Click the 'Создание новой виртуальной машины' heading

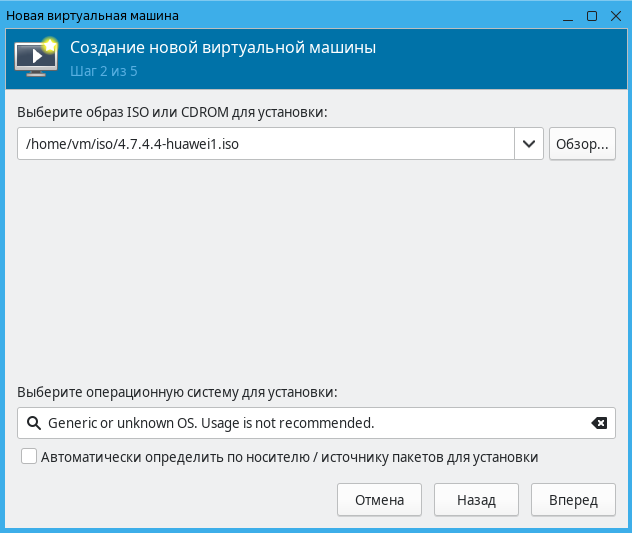tap(223, 48)
